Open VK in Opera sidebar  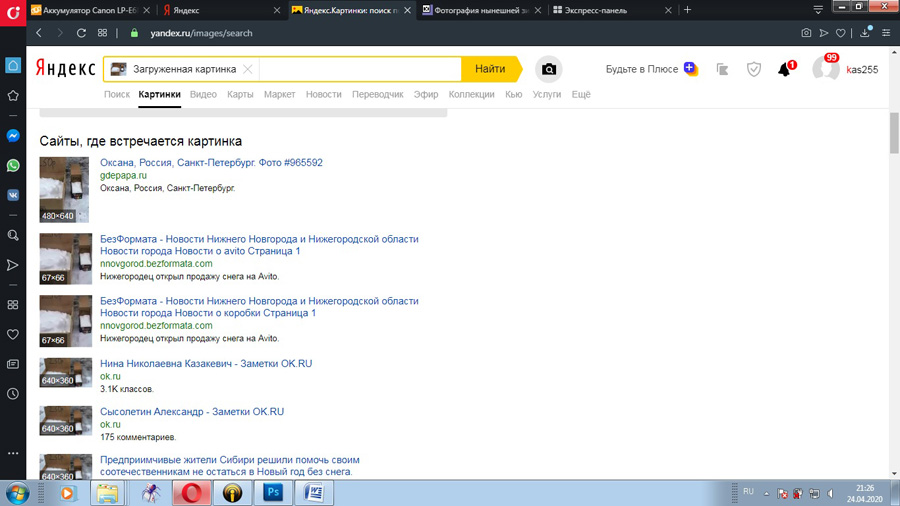pos(13,196)
